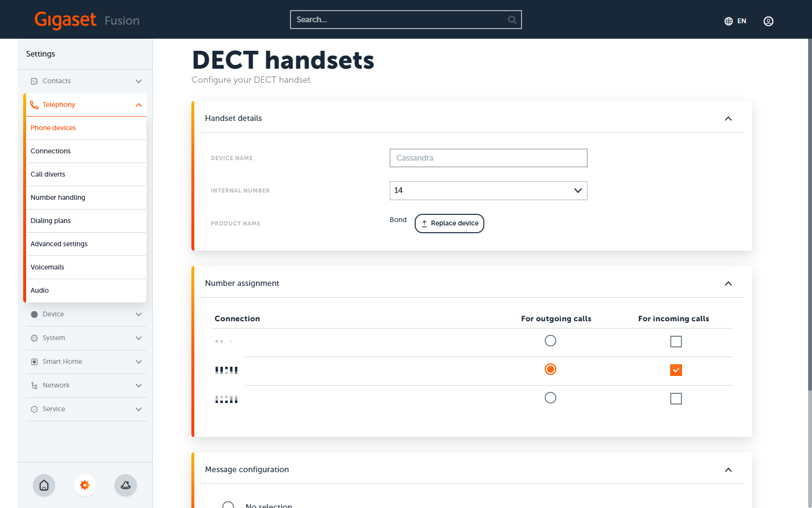Click the Gigaset Fusion logo
This screenshot has height=508, width=812.
pos(87,20)
